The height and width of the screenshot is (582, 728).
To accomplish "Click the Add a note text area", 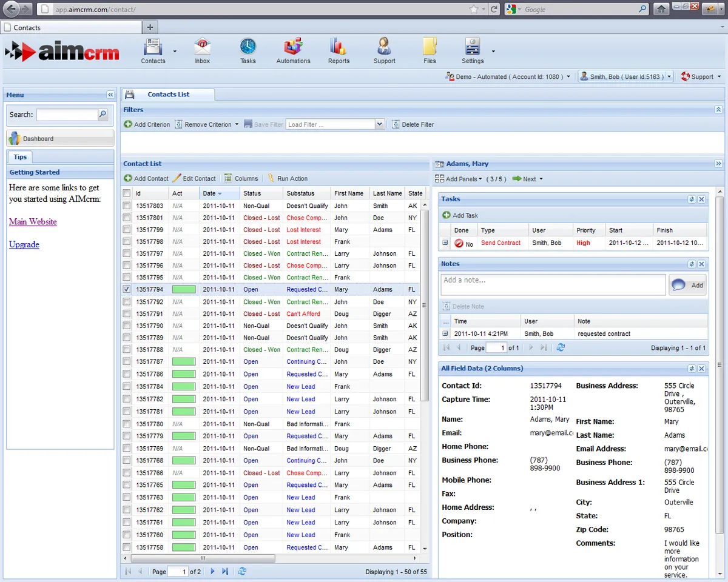I will 553,285.
